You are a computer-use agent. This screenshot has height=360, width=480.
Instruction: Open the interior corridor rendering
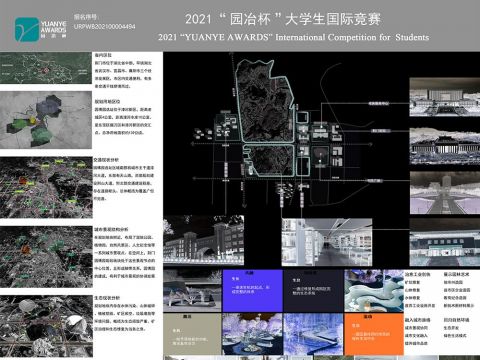(327, 242)
